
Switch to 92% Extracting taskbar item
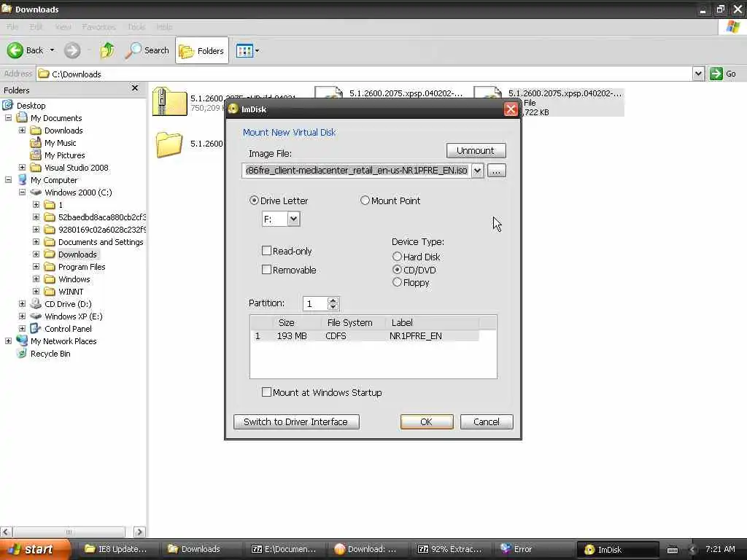[449, 550]
